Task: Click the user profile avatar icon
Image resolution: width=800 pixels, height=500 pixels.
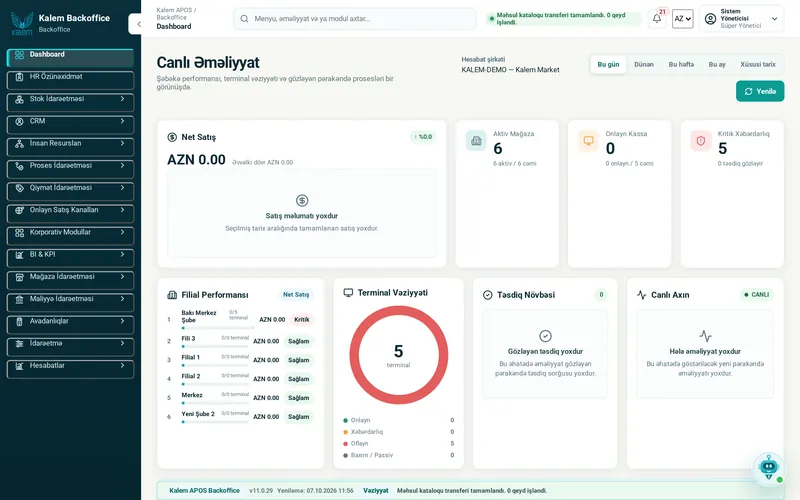Action: (710, 19)
